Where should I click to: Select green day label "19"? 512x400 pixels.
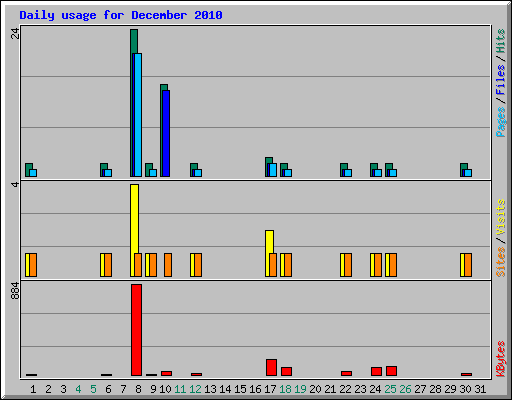(300, 389)
